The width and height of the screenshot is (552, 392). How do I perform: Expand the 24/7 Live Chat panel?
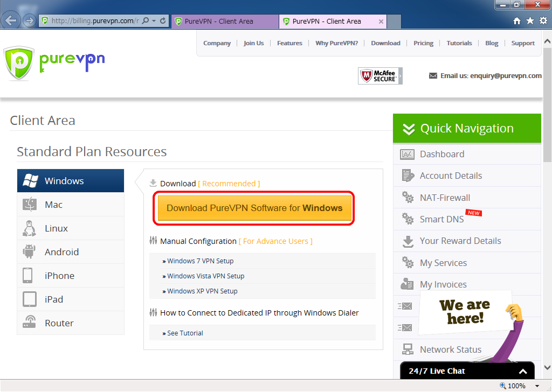tap(523, 371)
